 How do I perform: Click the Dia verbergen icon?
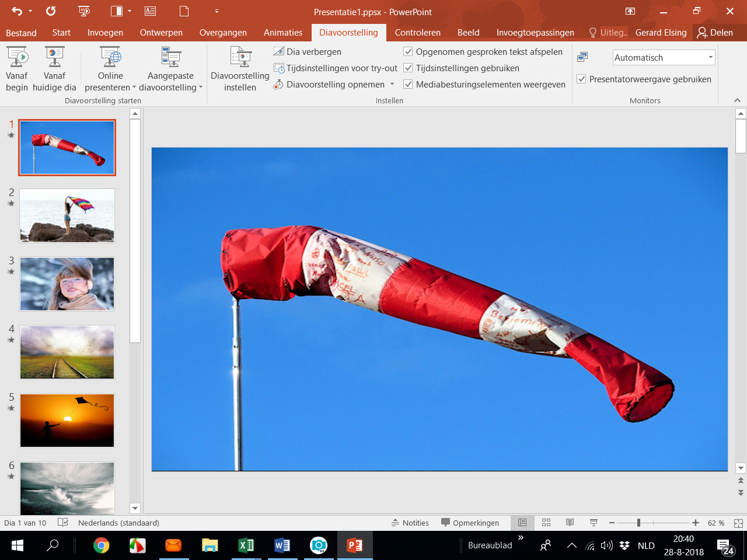pyautogui.click(x=279, y=51)
